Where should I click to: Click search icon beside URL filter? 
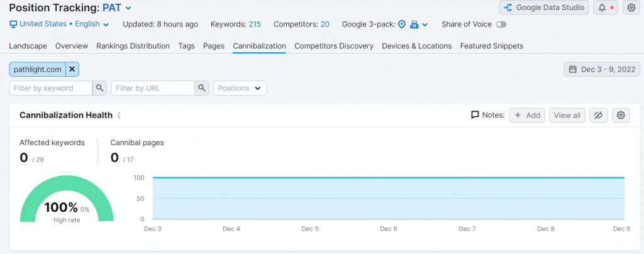tap(201, 88)
